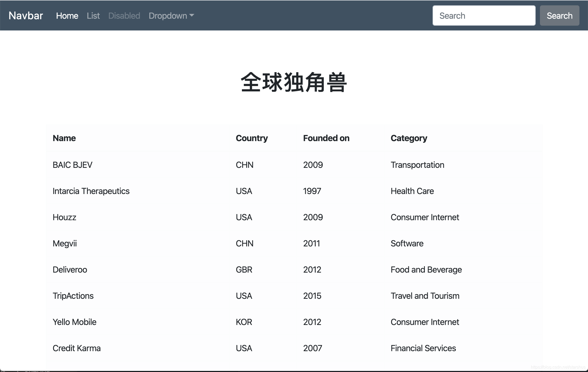Select the Deliveroo name cell
Screen dimensions: 588x372
click(x=70, y=270)
